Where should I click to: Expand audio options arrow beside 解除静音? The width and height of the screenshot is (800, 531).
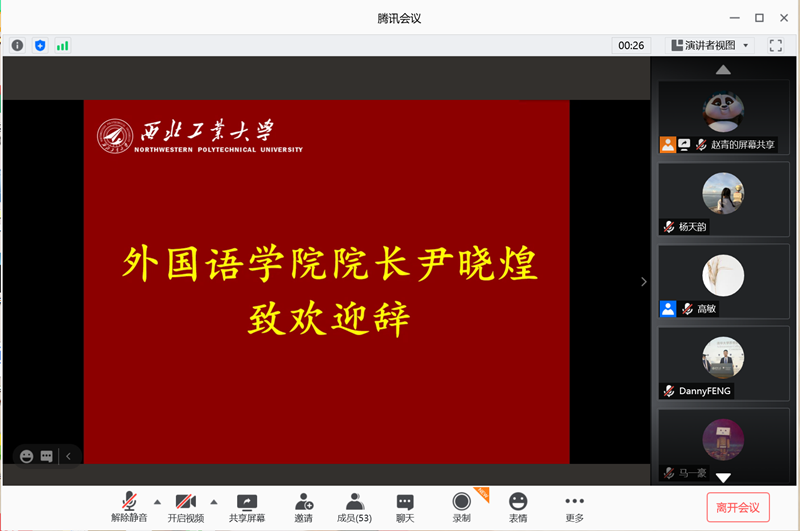(x=157, y=501)
